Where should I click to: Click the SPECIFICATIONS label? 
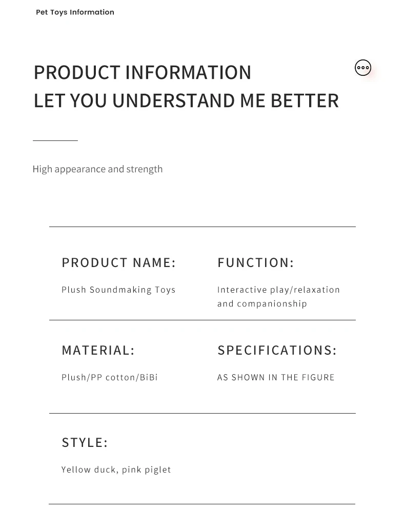tap(277, 351)
